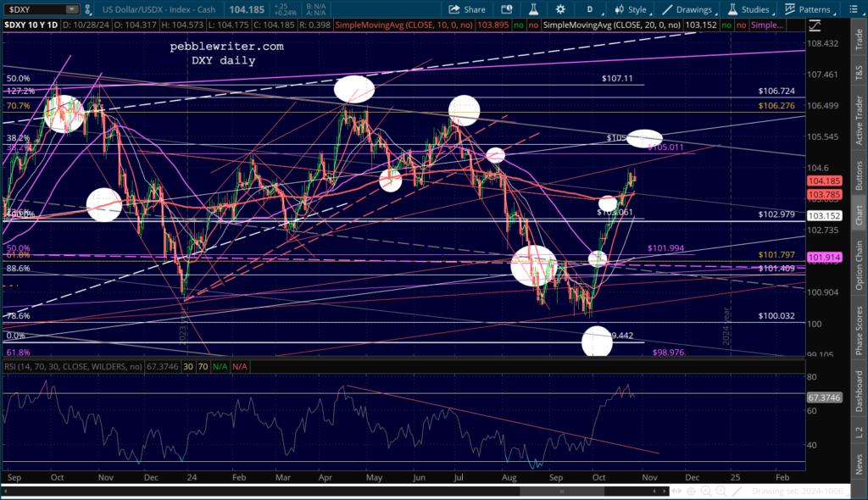Image resolution: width=868 pixels, height=500 pixels.
Task: Toggle the chart scale icon above price axis
Action: (815, 25)
